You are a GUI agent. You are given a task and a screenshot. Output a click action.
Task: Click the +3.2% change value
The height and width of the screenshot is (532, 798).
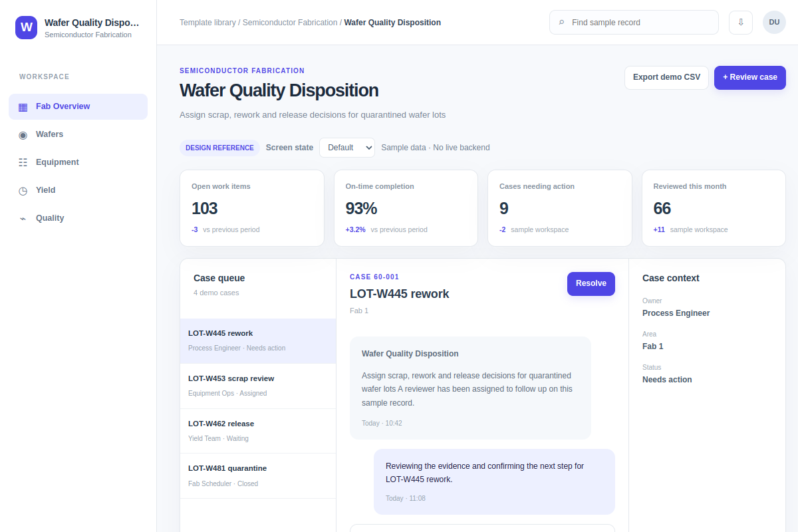point(356,229)
